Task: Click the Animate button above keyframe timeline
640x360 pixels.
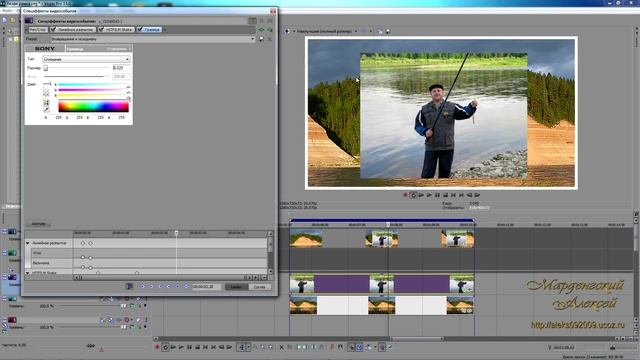Action: click(38, 224)
